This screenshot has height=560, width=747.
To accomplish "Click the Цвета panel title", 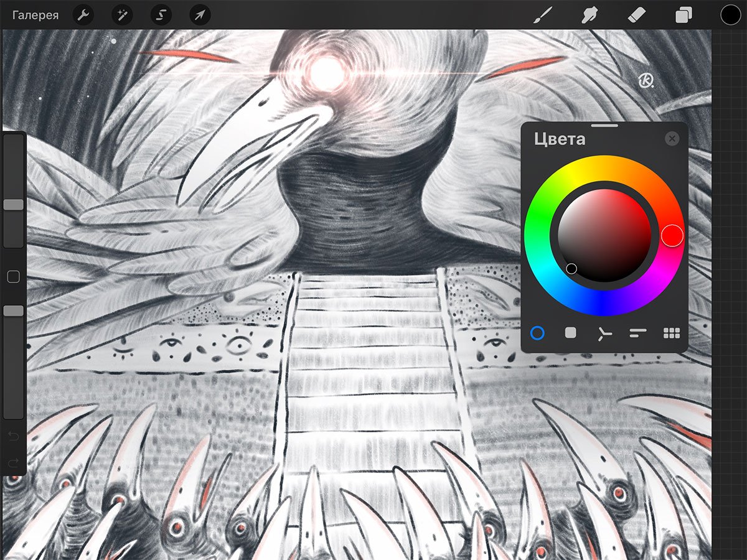I will pyautogui.click(x=560, y=139).
